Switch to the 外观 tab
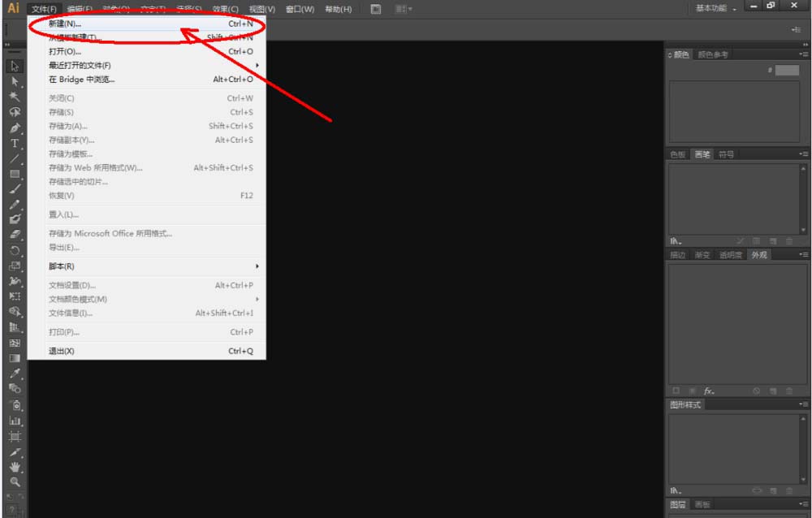812x518 pixels. (759, 255)
